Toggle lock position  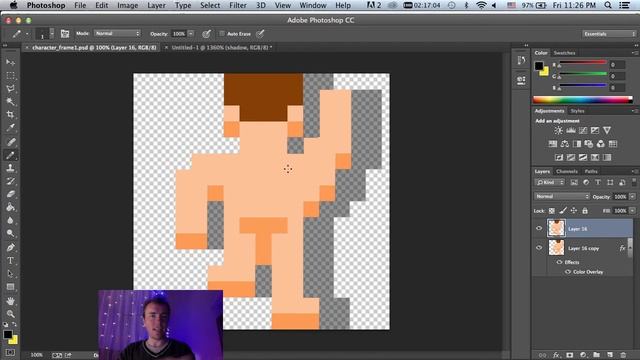[x=574, y=211]
